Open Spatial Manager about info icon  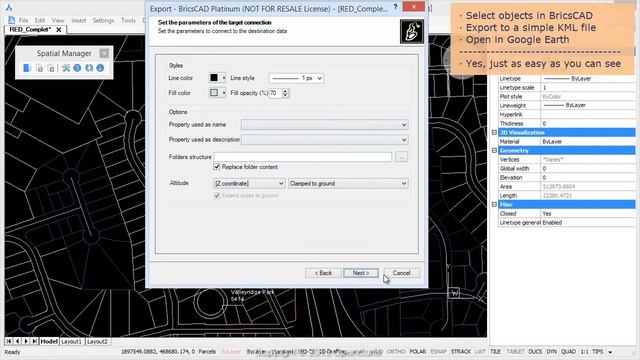[x=100, y=68]
